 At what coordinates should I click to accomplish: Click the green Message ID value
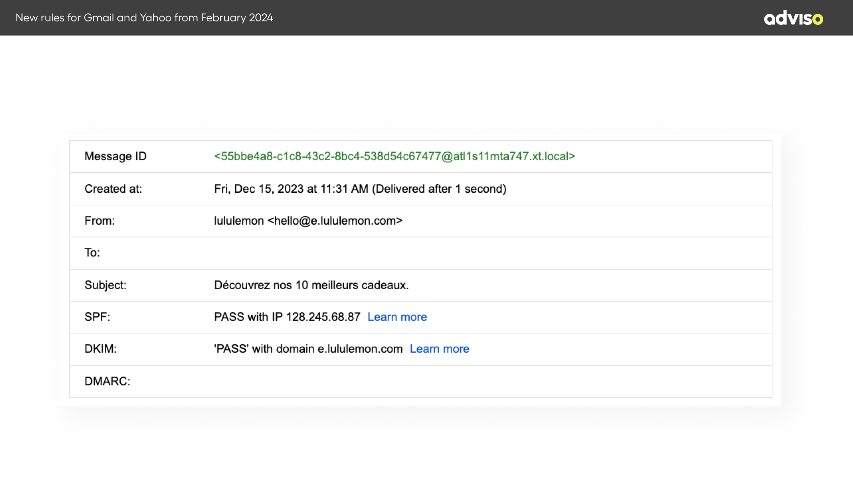coord(394,156)
